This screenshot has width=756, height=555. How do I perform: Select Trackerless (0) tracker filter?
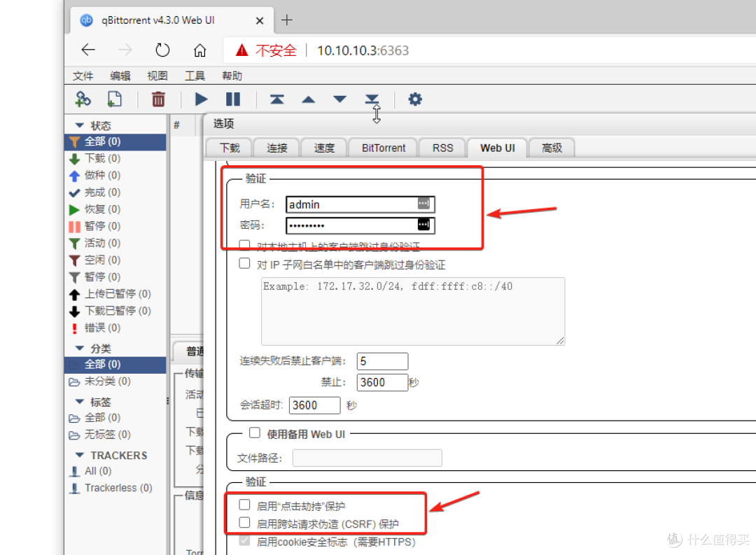(111, 488)
